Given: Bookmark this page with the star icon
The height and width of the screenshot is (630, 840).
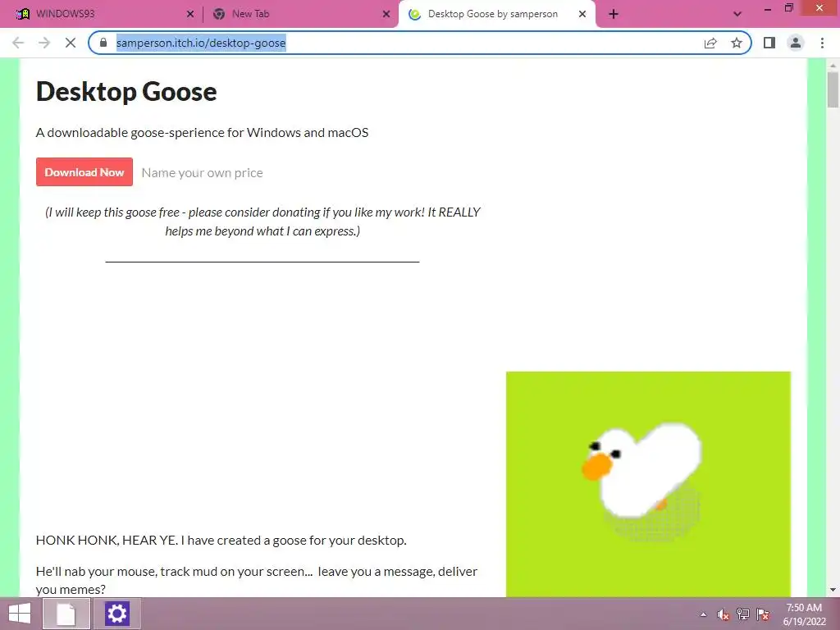Looking at the screenshot, I should coord(737,43).
